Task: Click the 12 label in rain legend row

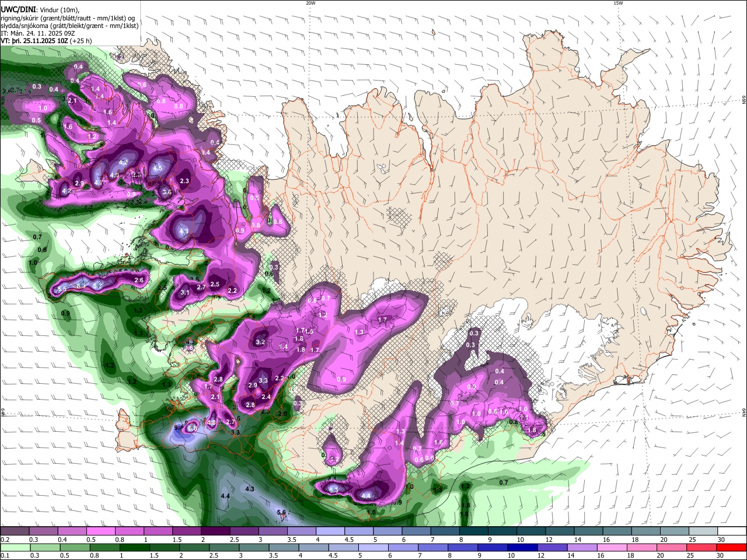Action: point(540,555)
